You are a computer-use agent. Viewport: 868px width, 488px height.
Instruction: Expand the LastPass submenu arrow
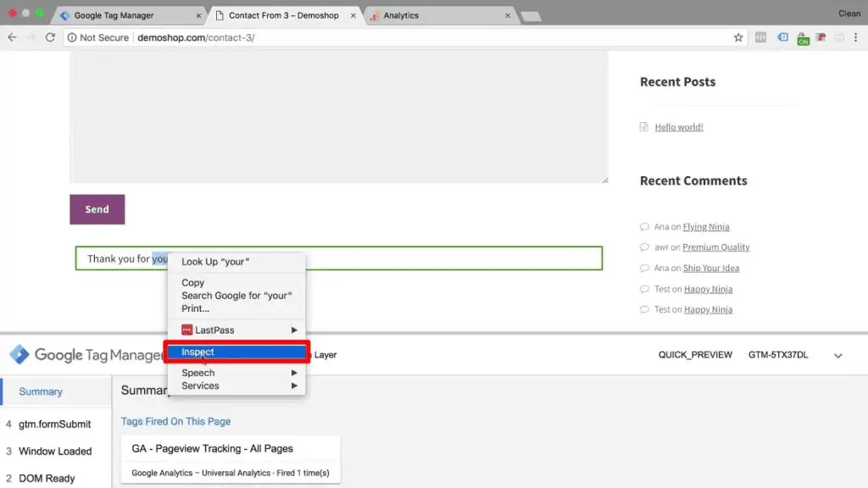[295, 330]
